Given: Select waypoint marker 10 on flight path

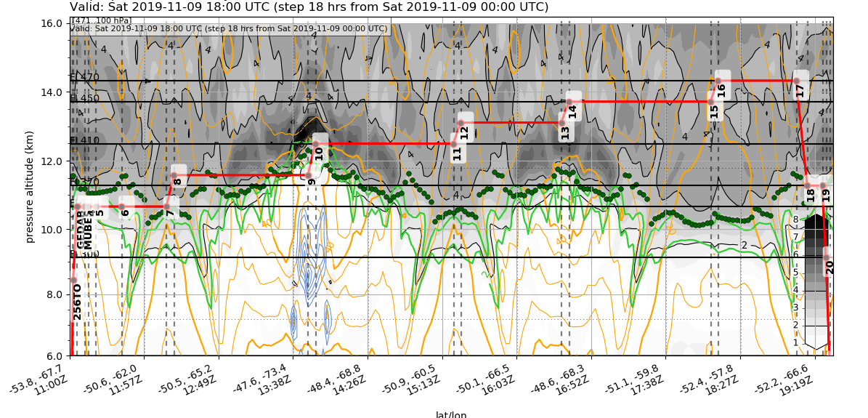Looking at the screenshot, I should pyautogui.click(x=315, y=144).
